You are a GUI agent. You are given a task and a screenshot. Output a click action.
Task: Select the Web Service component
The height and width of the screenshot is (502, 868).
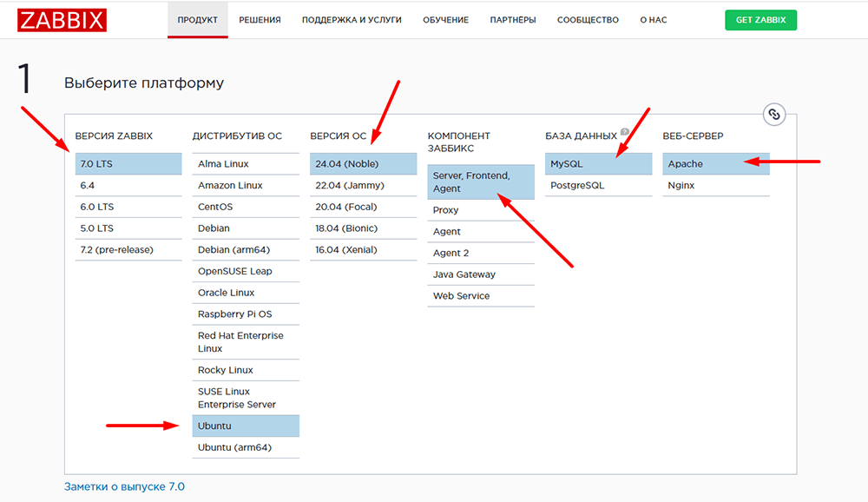(x=481, y=296)
